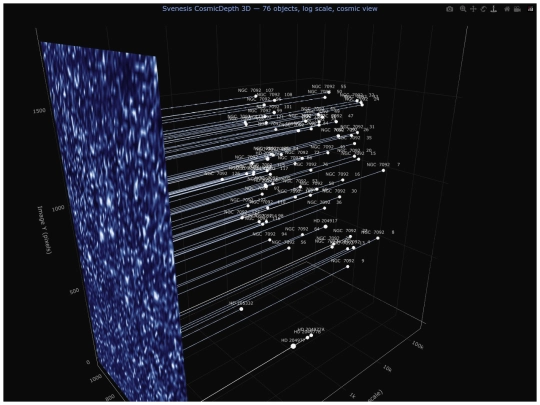The image size is (540, 405).
Task: Activate the Pan tool in the modebar
Action: [473, 9]
